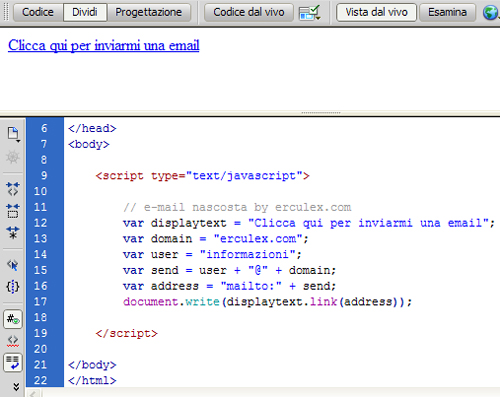
Task: Click line number 22 in gutter
Action: click(40, 381)
